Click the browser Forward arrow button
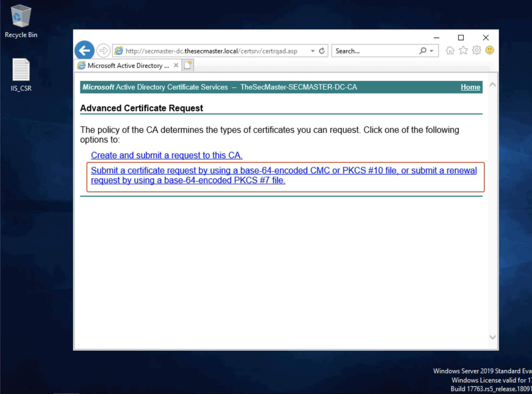 click(103, 50)
